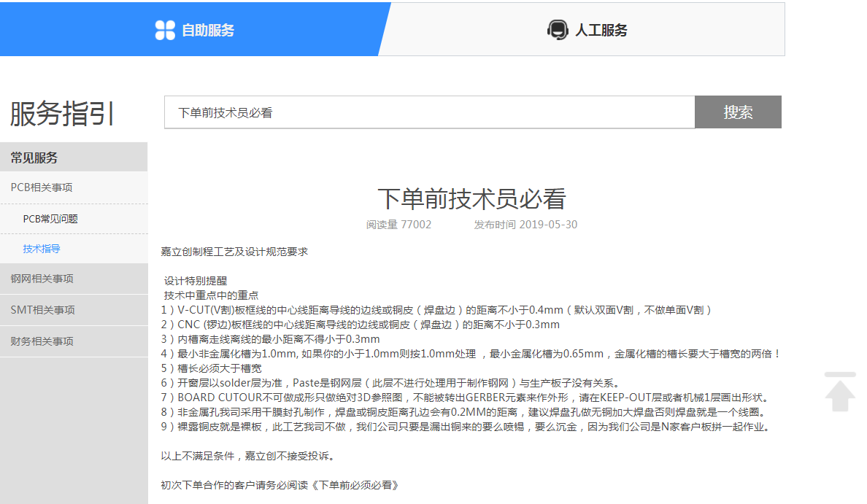Select the 常见服务 sidebar header

pyautogui.click(x=34, y=158)
